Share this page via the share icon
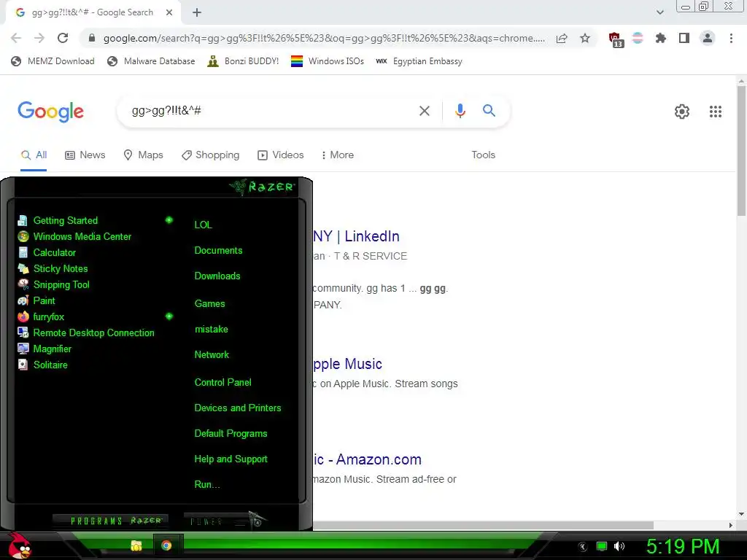This screenshot has width=747, height=560. click(562, 38)
